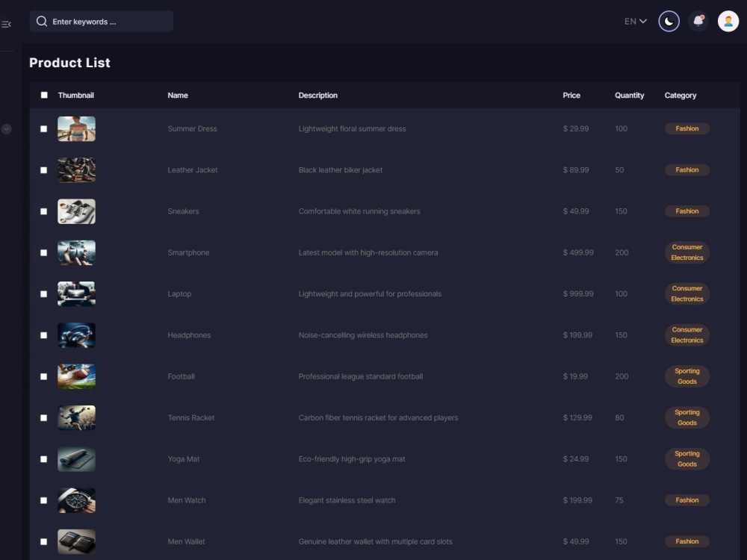The image size is (747, 560).
Task: Check the Leather Jacket row checkbox
Action: pyautogui.click(x=44, y=170)
